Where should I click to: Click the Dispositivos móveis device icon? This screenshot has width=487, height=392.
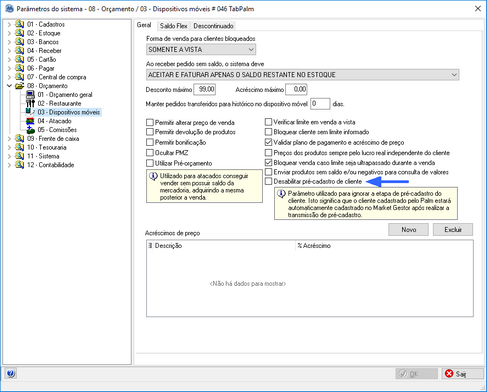point(30,112)
